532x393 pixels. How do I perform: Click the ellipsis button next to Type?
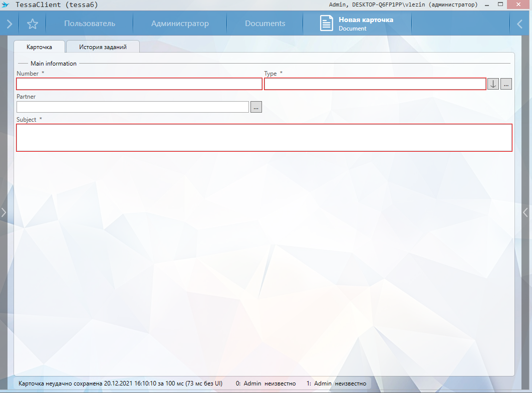click(x=506, y=84)
